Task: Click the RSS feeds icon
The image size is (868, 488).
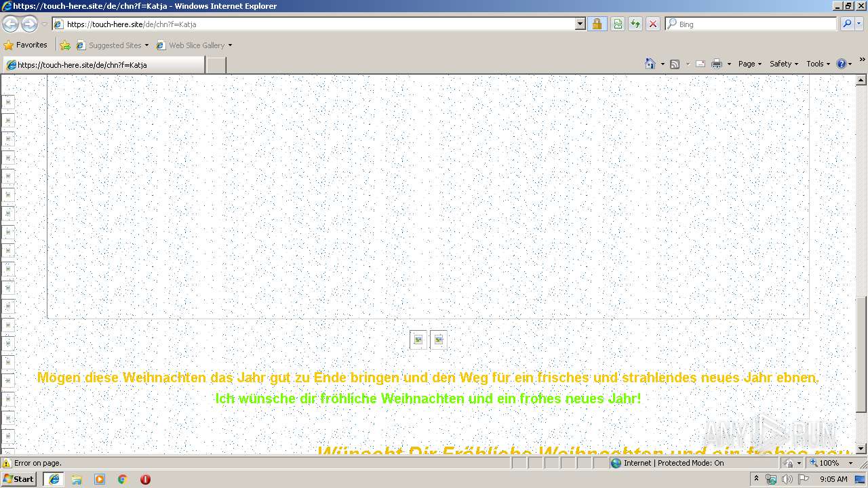Action: tap(675, 64)
